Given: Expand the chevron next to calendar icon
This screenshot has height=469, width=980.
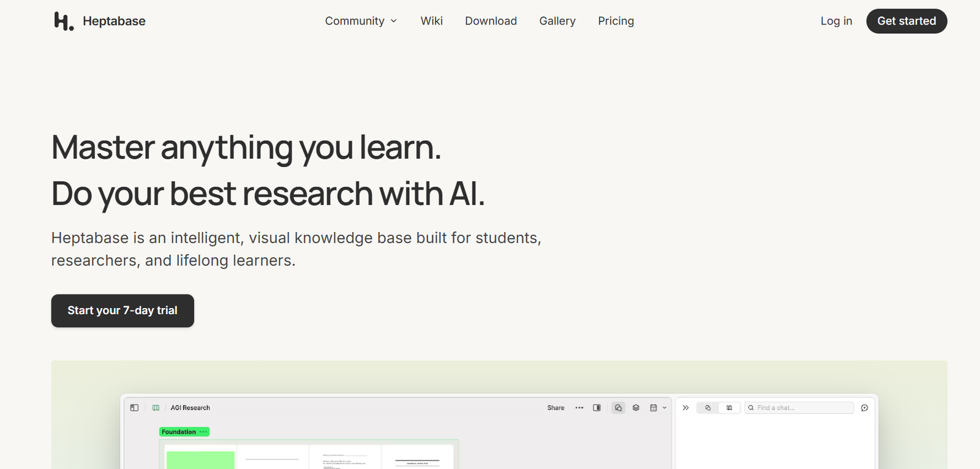Looking at the screenshot, I should (x=665, y=408).
